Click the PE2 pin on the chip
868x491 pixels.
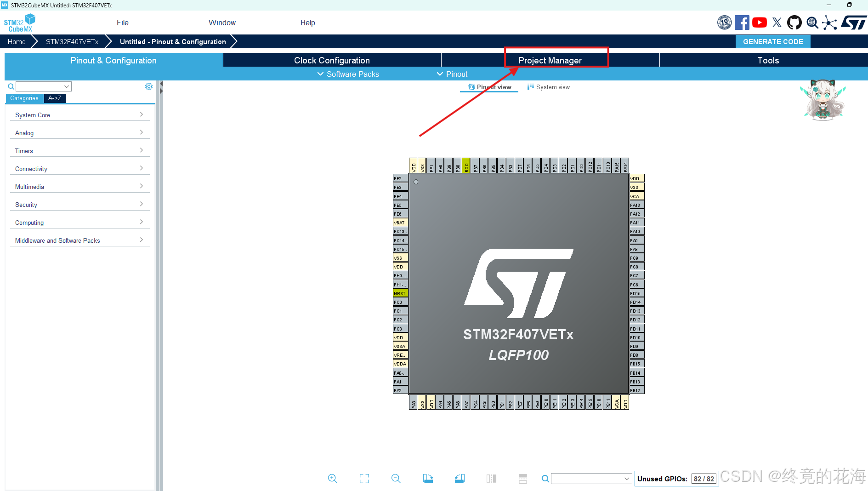click(400, 178)
